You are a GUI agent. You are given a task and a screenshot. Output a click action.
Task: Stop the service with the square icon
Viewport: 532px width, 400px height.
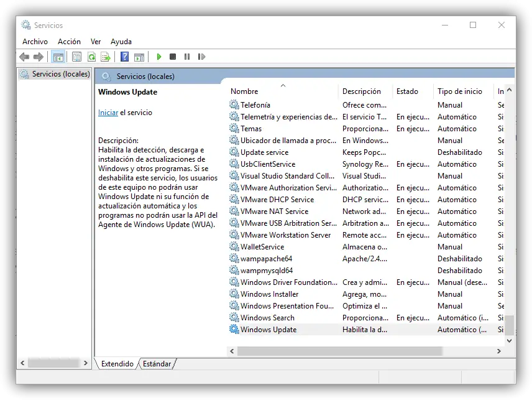point(173,57)
